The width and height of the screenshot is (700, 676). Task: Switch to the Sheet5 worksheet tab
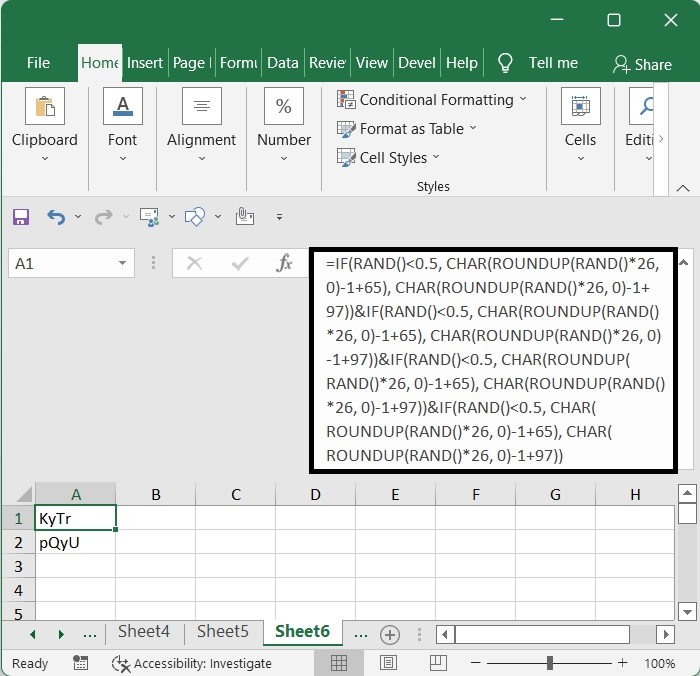tap(222, 632)
